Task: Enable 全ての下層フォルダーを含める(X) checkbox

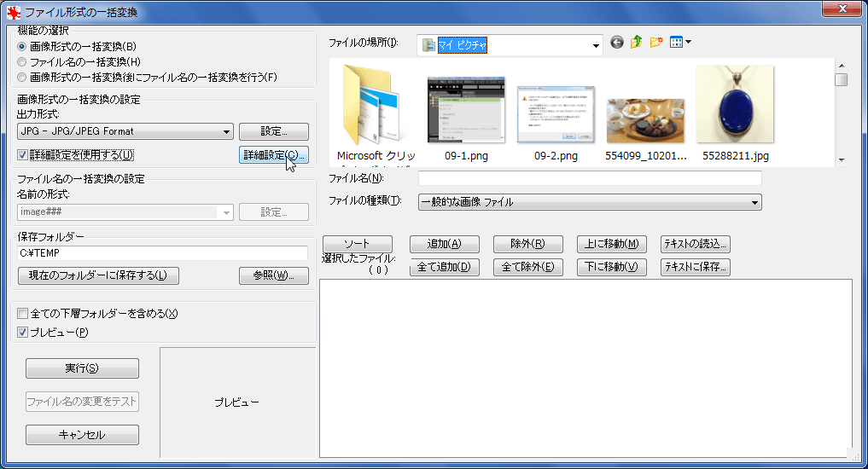Action: point(22,314)
